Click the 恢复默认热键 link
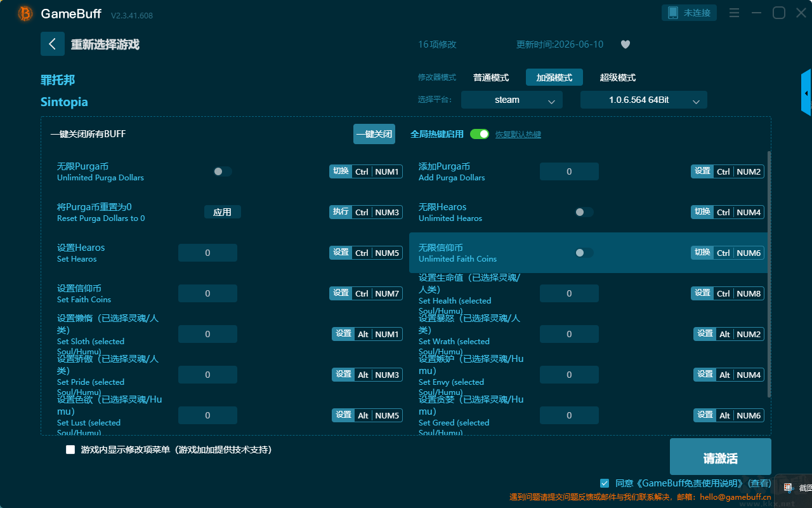 tap(518, 135)
